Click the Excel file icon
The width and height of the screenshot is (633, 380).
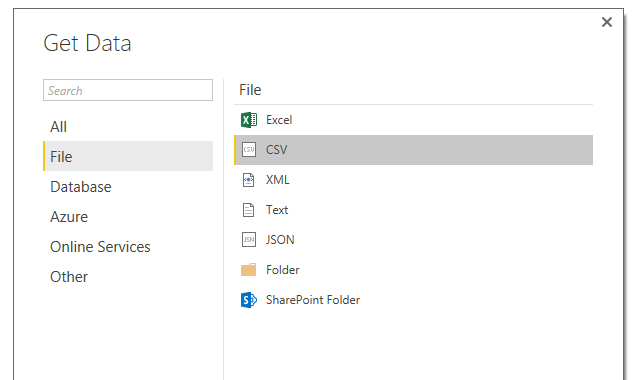[x=249, y=120]
